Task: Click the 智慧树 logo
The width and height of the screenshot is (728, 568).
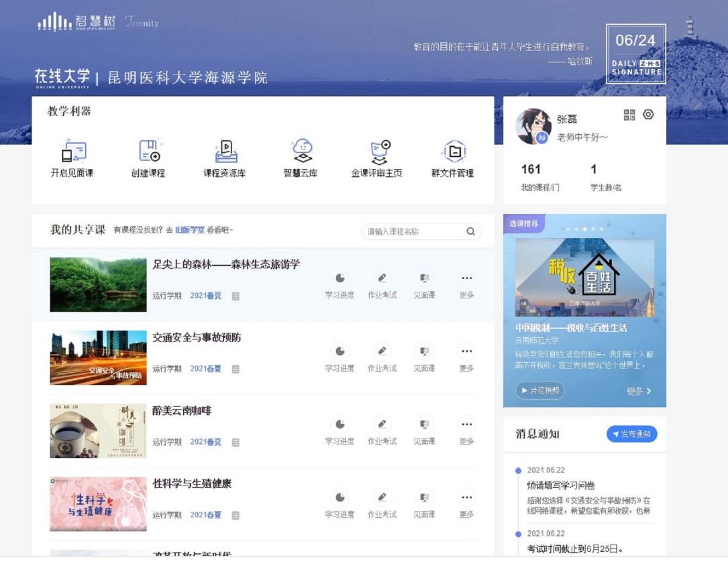Action: [76, 21]
